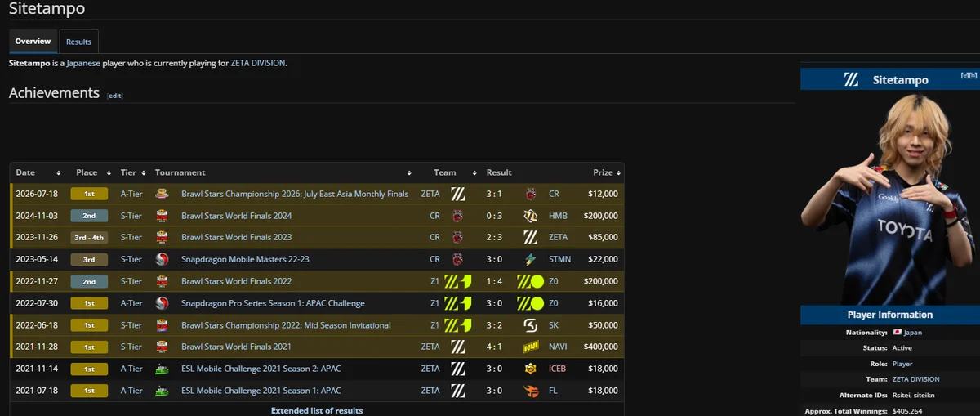Click the 3rd place badge in Snapdragon Mobile Masters row
This screenshot has width=980, height=416.
89,260
